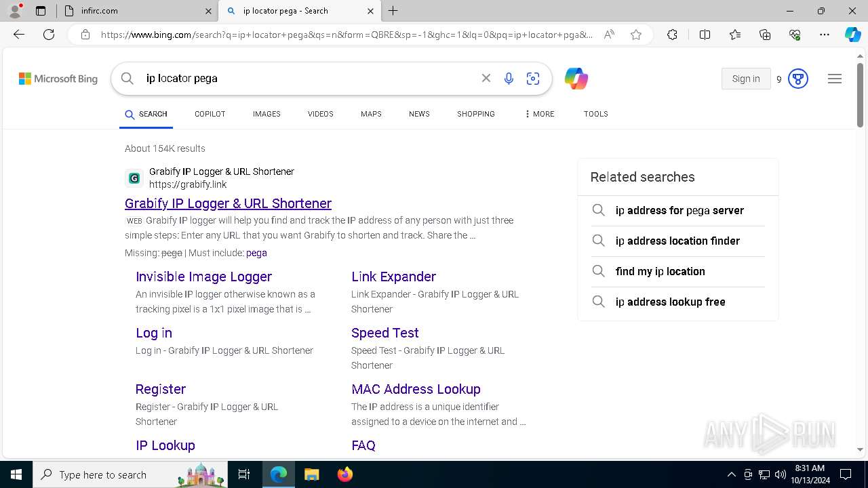Image resolution: width=868 pixels, height=488 pixels.
Task: Open the browser profile icon
Action: coord(15,11)
